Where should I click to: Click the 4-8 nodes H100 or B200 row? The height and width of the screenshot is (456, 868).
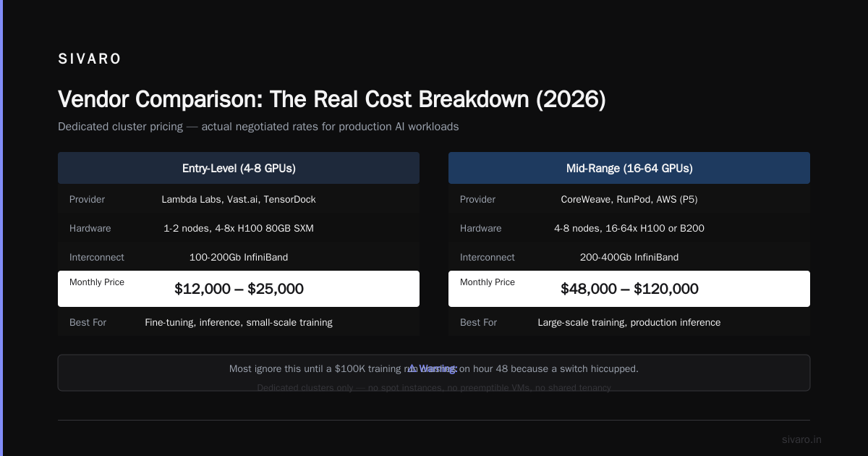629,228
